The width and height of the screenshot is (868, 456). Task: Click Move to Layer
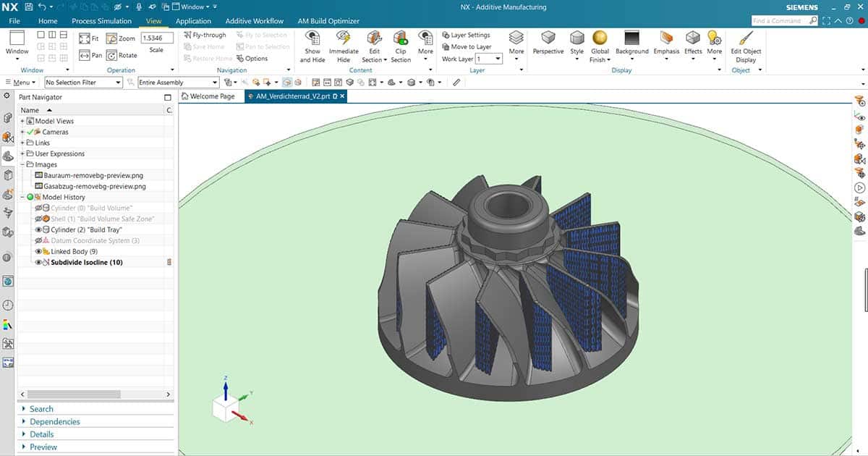pos(466,47)
